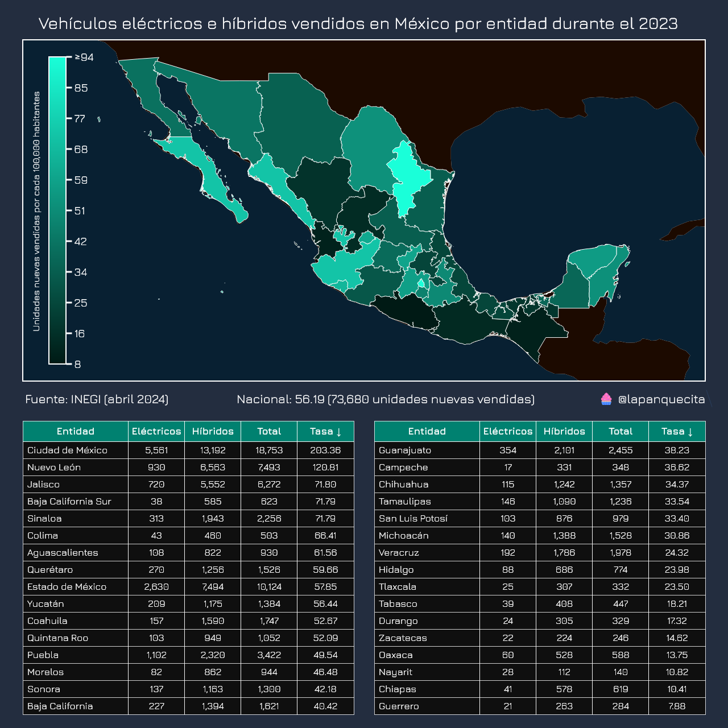728x728 pixels.
Task: Click the Quintana Roo row name
Action: 58,638
